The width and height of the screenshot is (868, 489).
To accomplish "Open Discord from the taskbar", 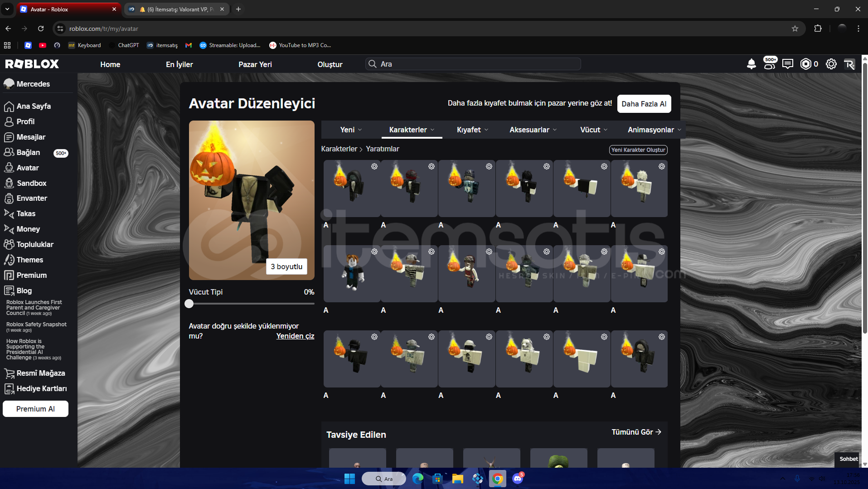I will coord(518,479).
